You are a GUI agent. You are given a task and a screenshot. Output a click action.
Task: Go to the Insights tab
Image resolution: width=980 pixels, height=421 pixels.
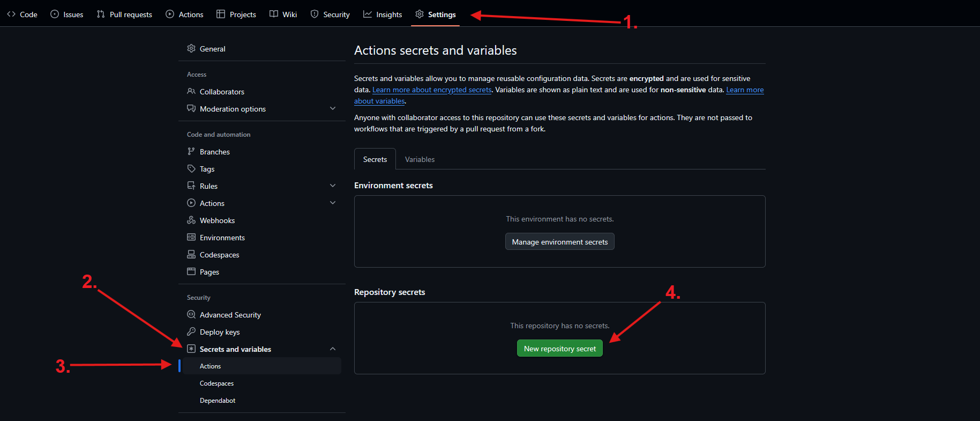(383, 14)
